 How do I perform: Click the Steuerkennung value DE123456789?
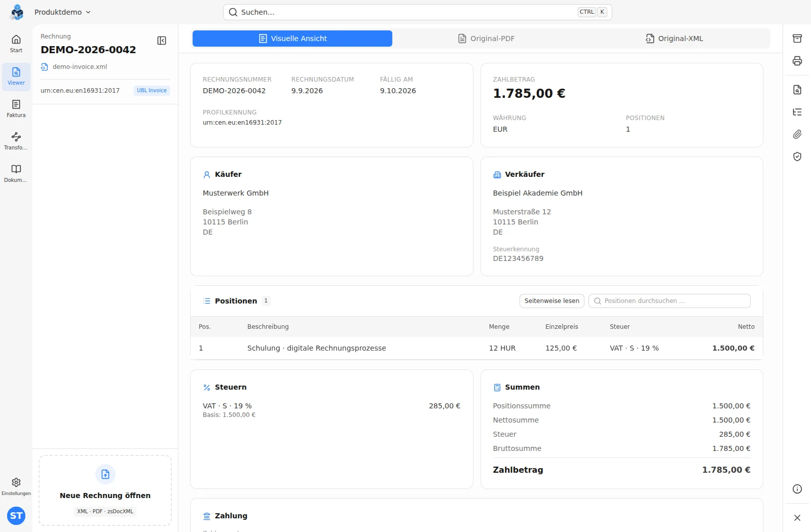pyautogui.click(x=518, y=258)
